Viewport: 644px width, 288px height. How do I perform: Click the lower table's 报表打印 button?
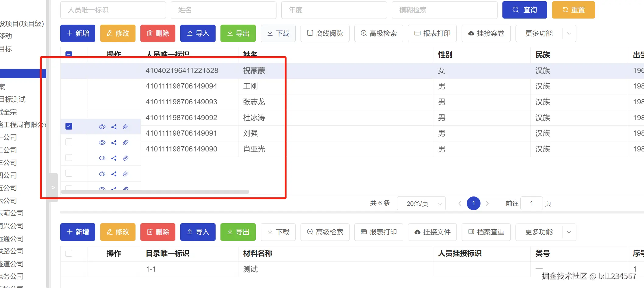tap(379, 232)
